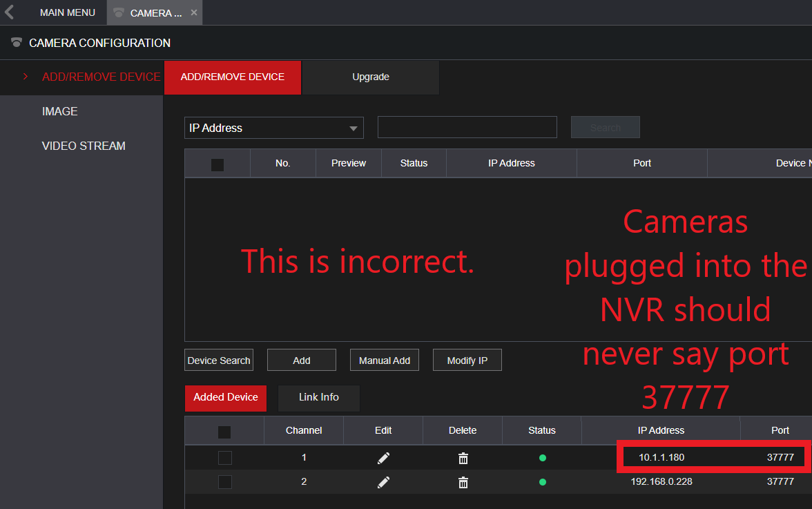Click the Channel column header
The width and height of the screenshot is (812, 509).
(x=304, y=430)
